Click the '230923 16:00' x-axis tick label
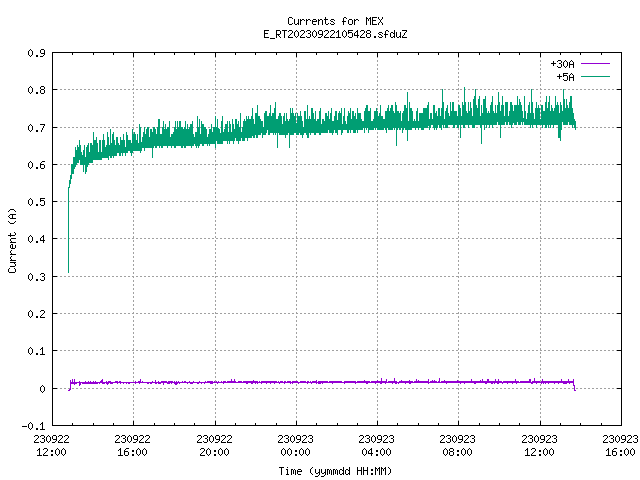 pyautogui.click(x=620, y=446)
